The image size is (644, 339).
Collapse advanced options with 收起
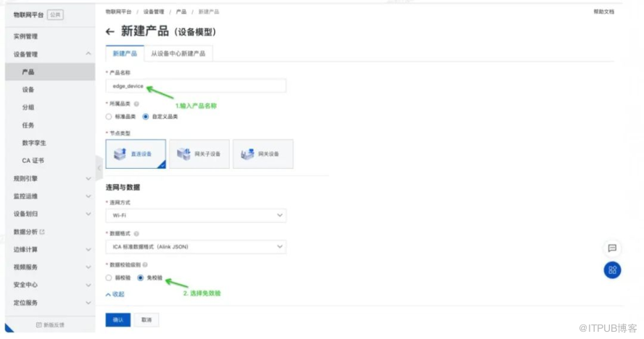click(x=115, y=294)
